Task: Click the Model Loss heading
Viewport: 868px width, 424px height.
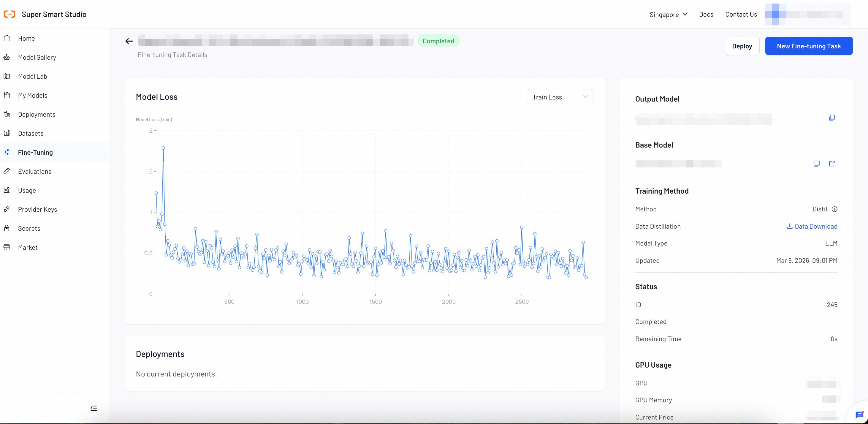Action: coord(156,97)
